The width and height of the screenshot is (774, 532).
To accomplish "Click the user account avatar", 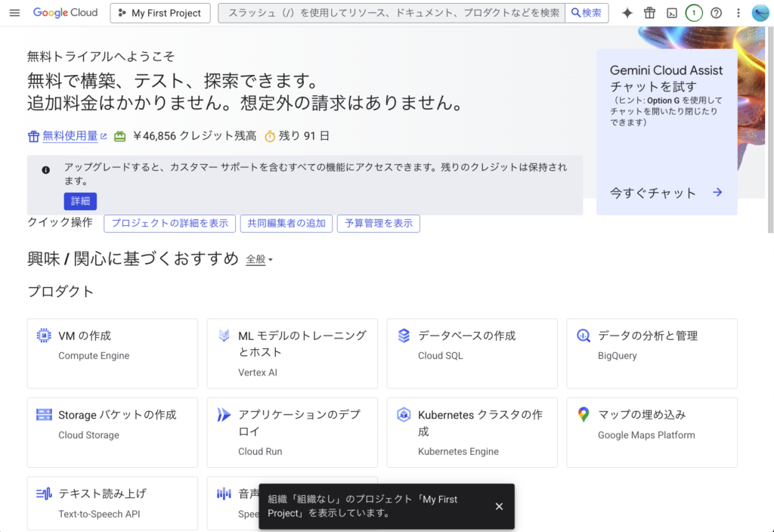I will coord(760,13).
